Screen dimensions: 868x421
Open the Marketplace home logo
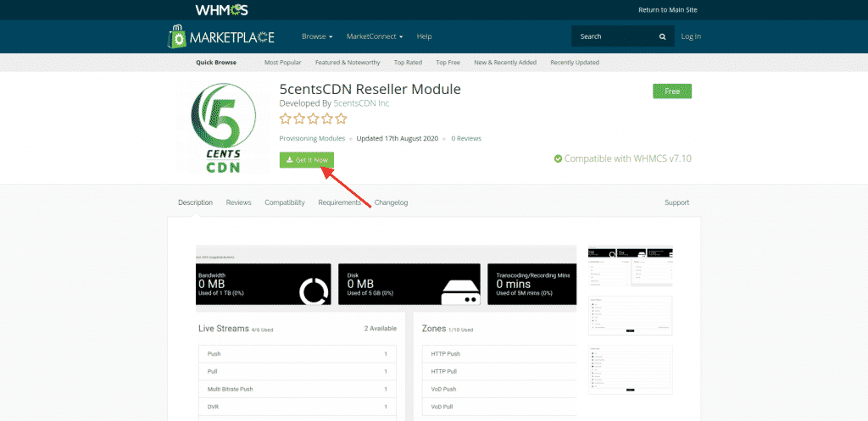tap(221, 36)
